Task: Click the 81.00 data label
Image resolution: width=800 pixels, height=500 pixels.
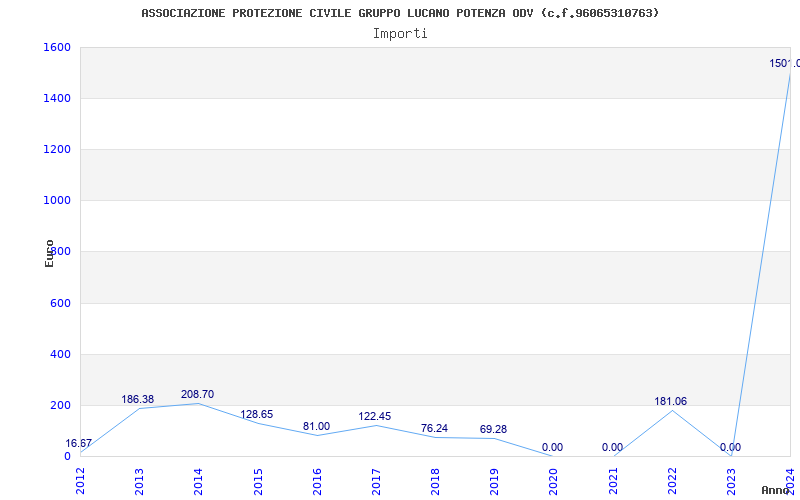Action: click(x=316, y=427)
